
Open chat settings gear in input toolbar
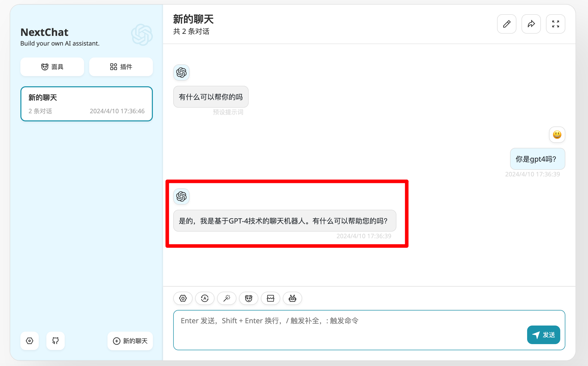183,298
